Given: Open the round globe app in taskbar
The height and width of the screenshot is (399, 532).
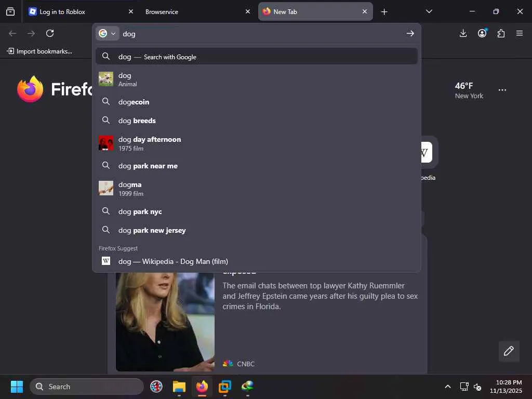Looking at the screenshot, I should [156, 386].
